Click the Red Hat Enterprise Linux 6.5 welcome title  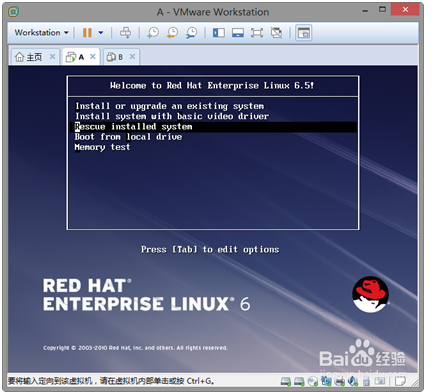click(212, 86)
